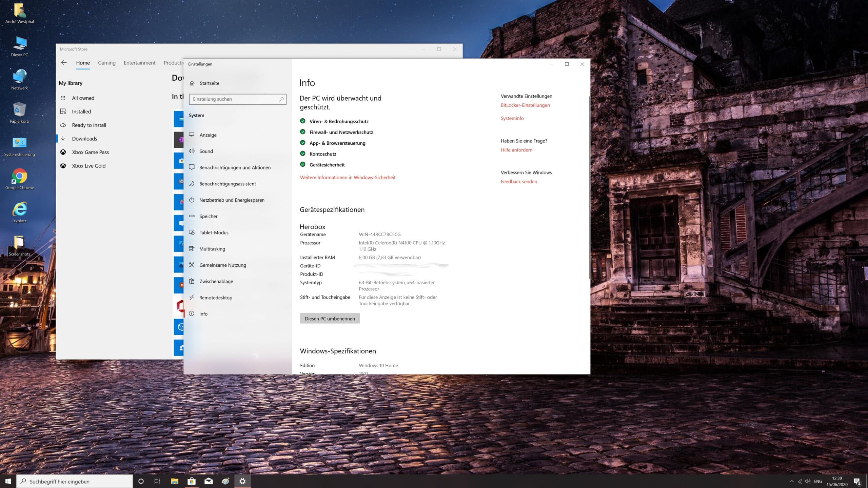Open Weitere Informationen in Windows-Sicherheit

[x=348, y=178]
